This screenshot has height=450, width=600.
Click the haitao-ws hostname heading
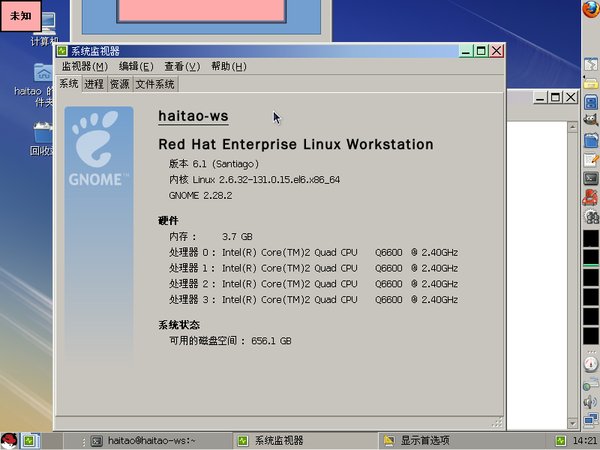coord(193,116)
